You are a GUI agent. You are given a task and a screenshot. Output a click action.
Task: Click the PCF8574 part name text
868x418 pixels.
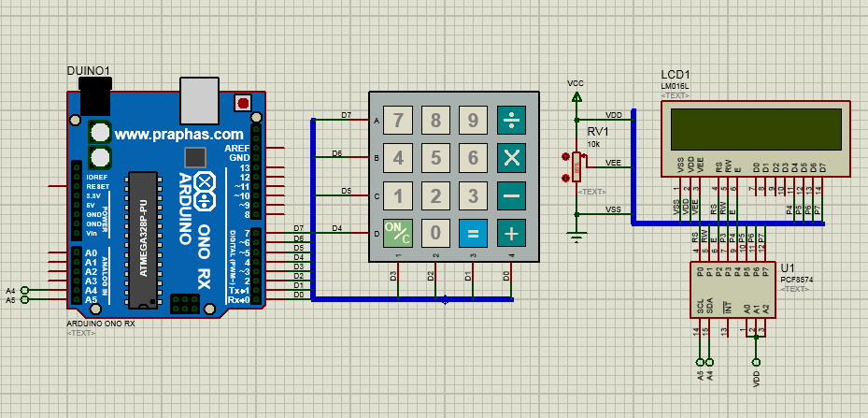pyautogui.click(x=797, y=280)
